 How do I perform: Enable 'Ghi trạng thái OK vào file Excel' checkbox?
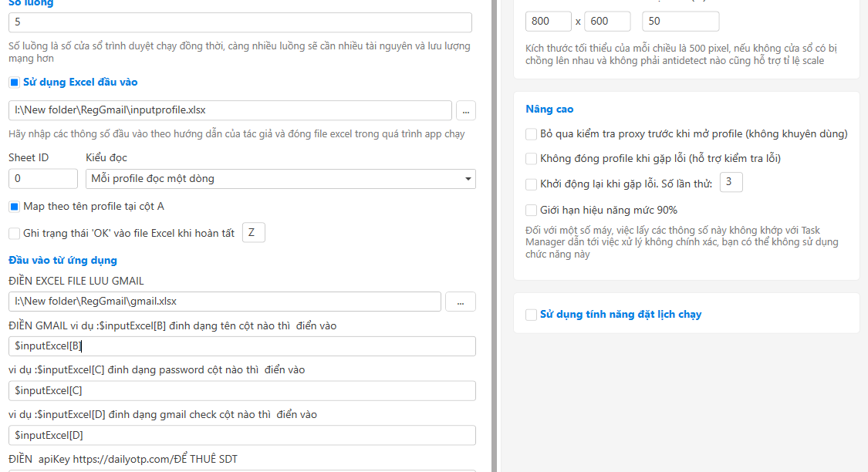[14, 233]
